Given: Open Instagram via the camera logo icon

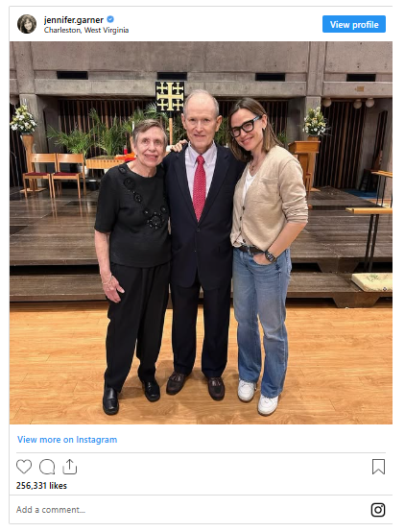Looking at the screenshot, I should point(378,510).
